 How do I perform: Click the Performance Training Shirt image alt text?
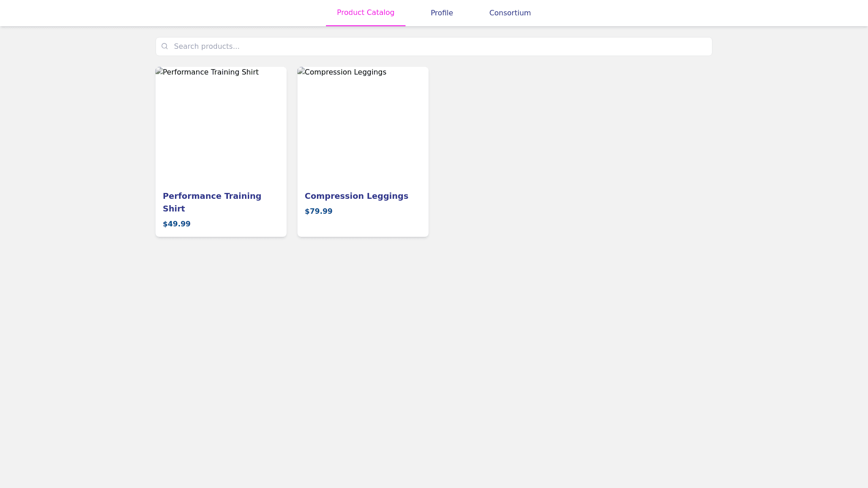click(210, 72)
